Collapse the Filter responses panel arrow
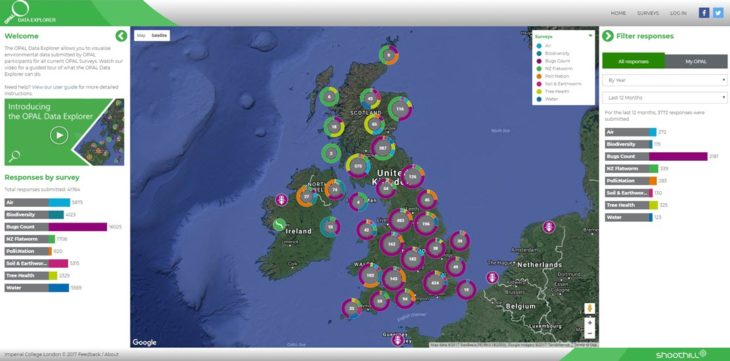 tap(608, 36)
